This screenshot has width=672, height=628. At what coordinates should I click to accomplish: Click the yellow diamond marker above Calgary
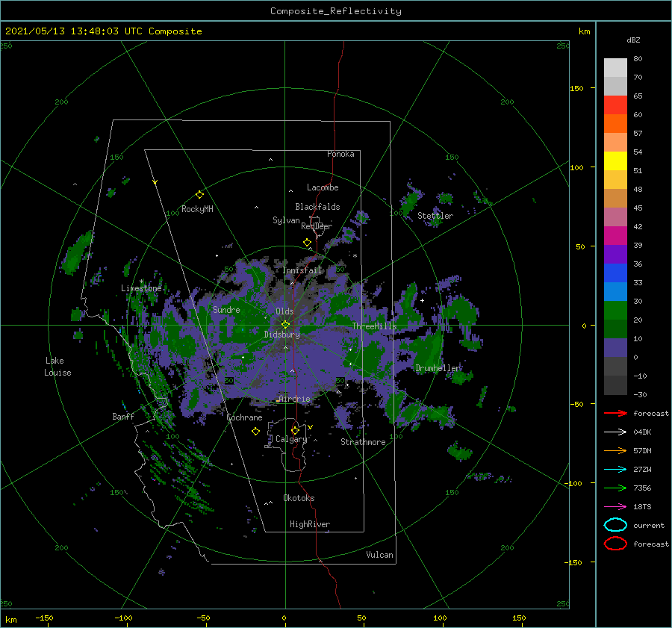click(295, 430)
